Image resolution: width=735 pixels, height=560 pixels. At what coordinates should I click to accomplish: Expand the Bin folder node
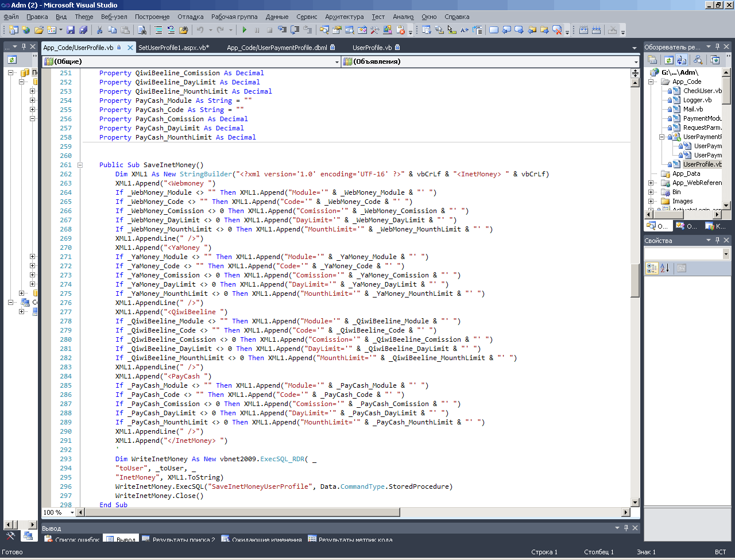point(652,192)
